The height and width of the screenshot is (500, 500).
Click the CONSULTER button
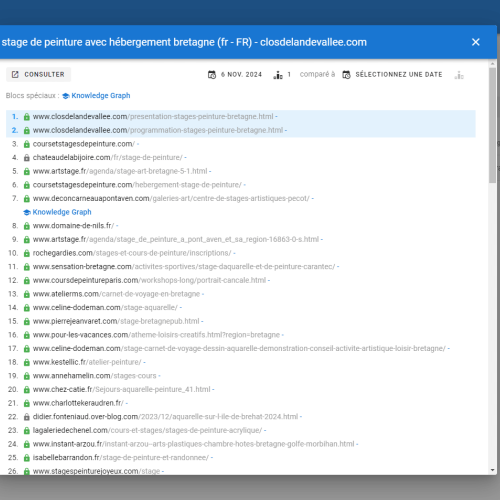click(x=38, y=74)
